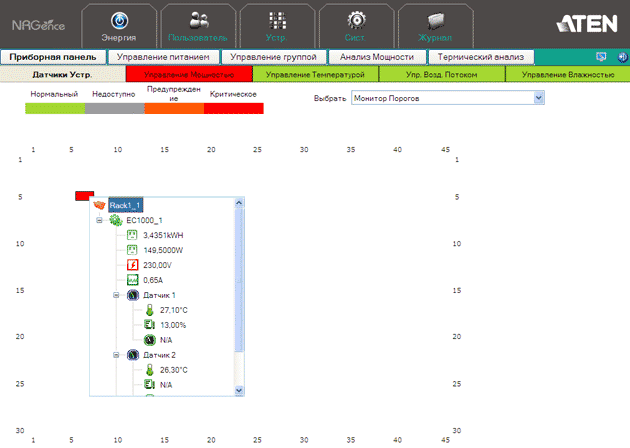The width and height of the screenshot is (630, 448).
Task: Click the Датчик 2 sensor icon
Action: click(x=133, y=355)
